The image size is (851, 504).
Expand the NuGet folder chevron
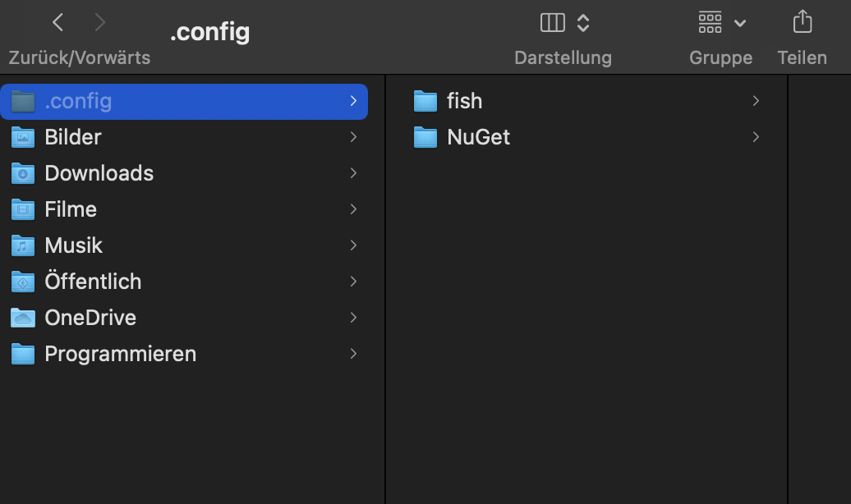pyautogui.click(x=755, y=137)
